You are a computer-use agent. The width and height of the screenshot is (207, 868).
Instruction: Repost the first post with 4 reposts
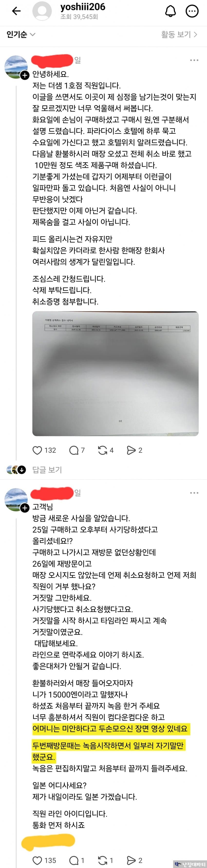click(x=102, y=450)
